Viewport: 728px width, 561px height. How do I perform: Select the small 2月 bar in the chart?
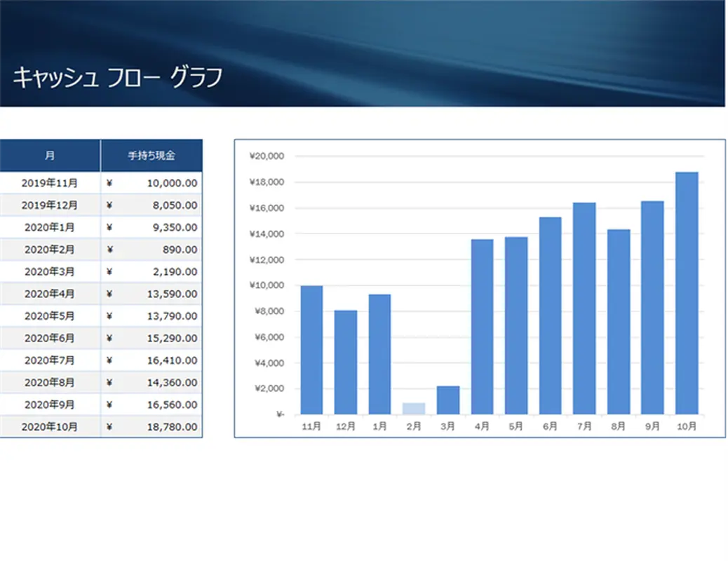click(414, 407)
